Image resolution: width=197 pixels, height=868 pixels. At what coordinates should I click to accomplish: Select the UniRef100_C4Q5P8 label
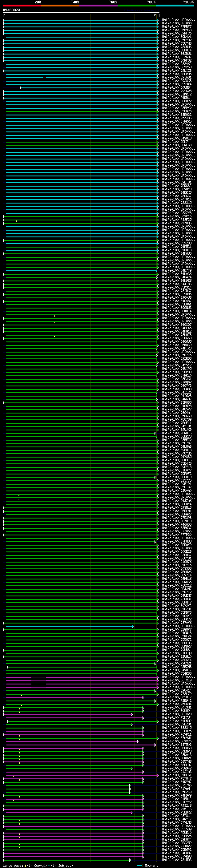[x=176, y=406]
